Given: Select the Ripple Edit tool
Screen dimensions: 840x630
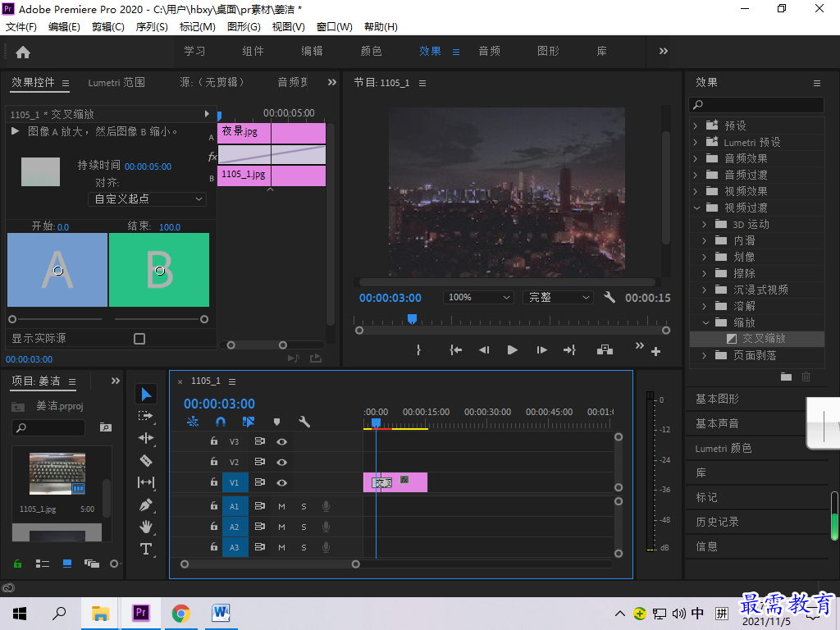Looking at the screenshot, I should point(146,438).
